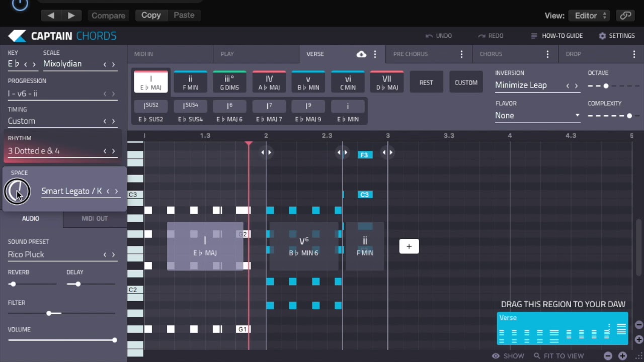Select the VII D♭ MAJ chord button
Image resolution: width=644 pixels, height=362 pixels.
click(387, 82)
